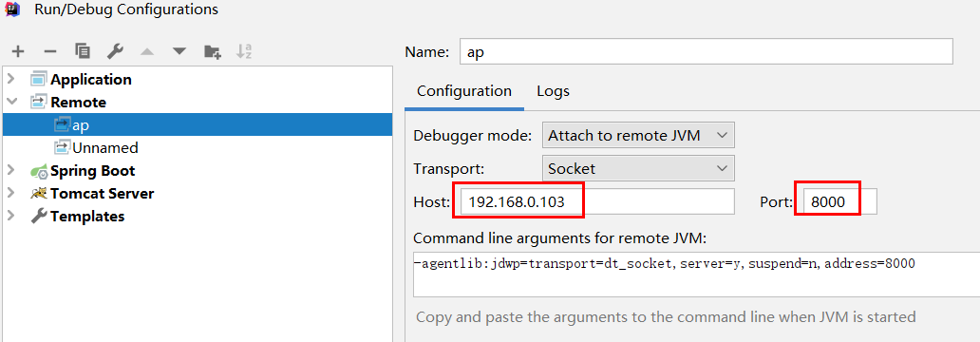The height and width of the screenshot is (342, 980).
Task: Switch to the Logs tab
Action: [x=553, y=90]
